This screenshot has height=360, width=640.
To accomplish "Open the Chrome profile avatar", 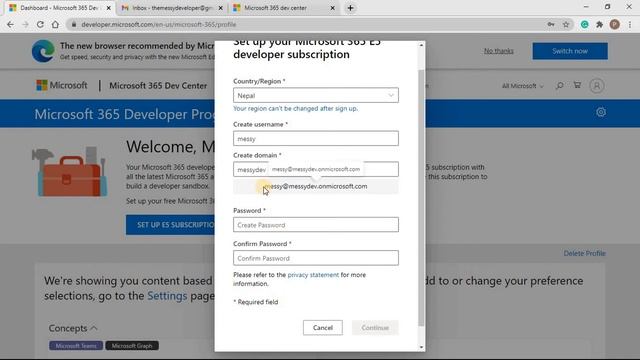I will 614,24.
